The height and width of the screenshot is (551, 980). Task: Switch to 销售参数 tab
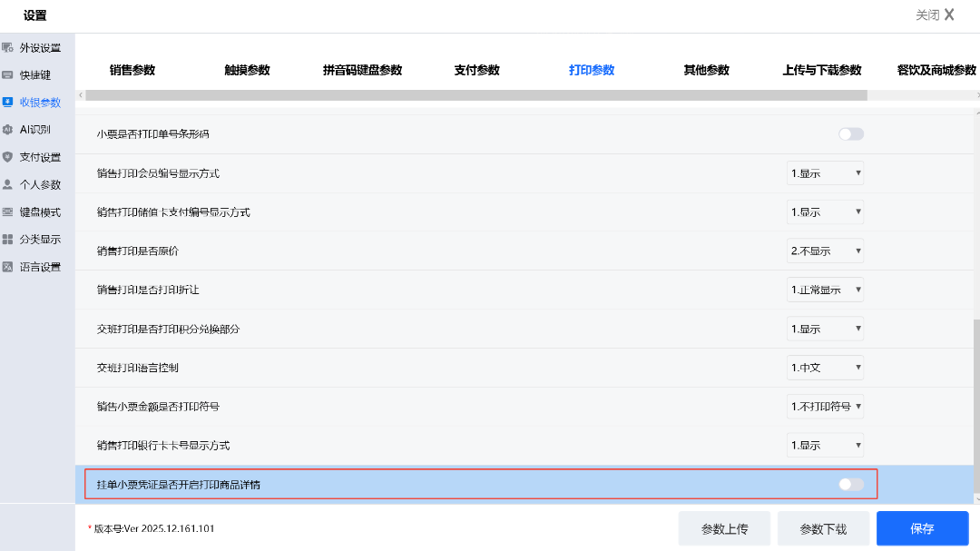coord(132,71)
